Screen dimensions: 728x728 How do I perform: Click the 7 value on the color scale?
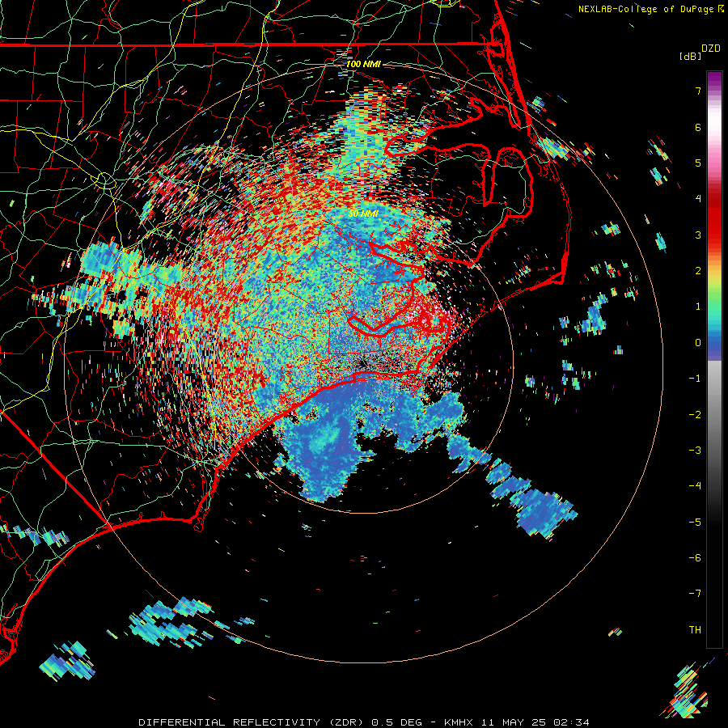point(698,91)
